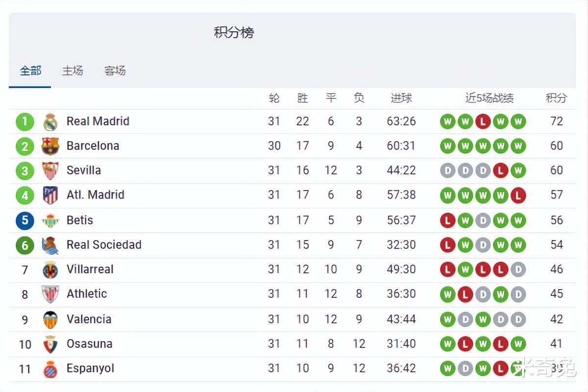The image size is (588, 392).
Task: Click the Villarreal yellow crest
Action: click(x=50, y=269)
